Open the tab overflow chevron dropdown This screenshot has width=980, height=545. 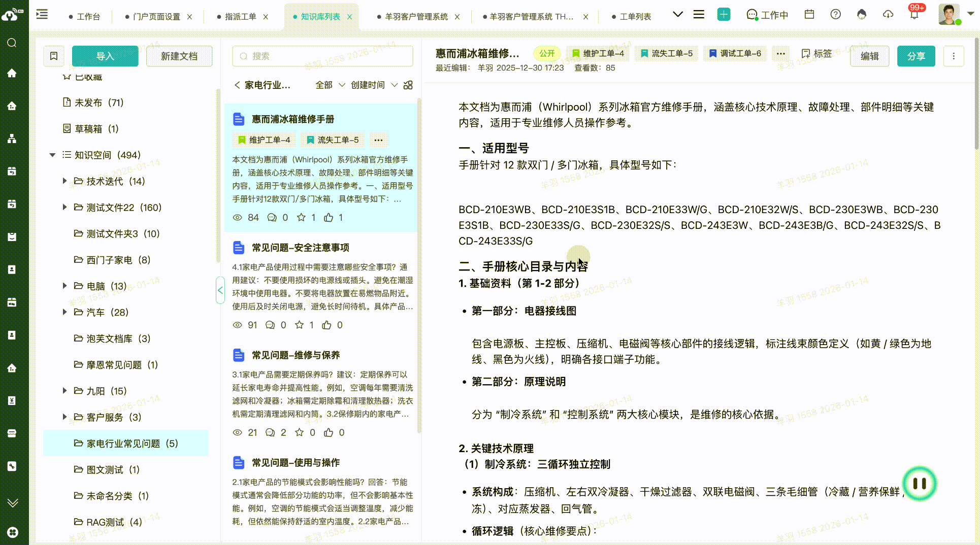677,14
